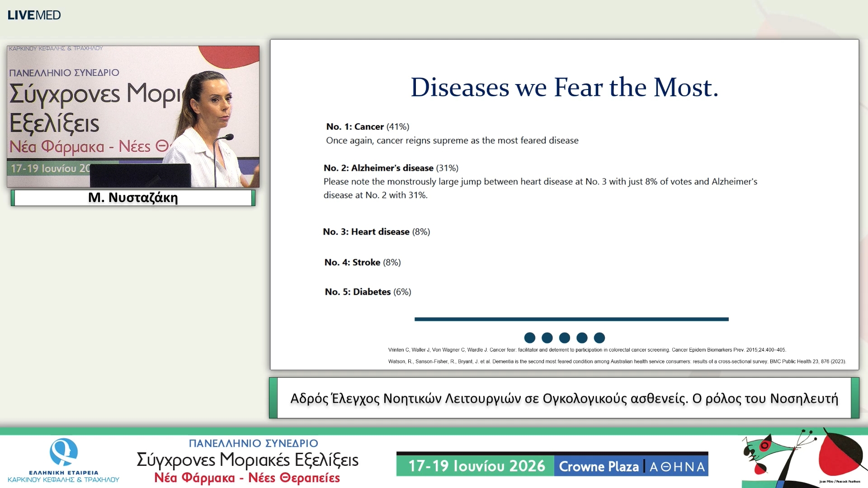Click the speaker video thumbnail
The image size is (868, 488).
(133, 117)
